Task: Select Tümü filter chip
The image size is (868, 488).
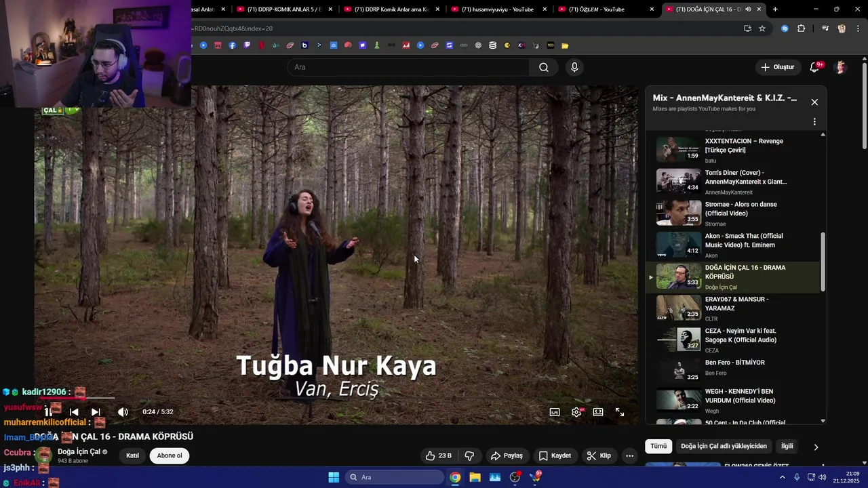Action: pos(658,446)
